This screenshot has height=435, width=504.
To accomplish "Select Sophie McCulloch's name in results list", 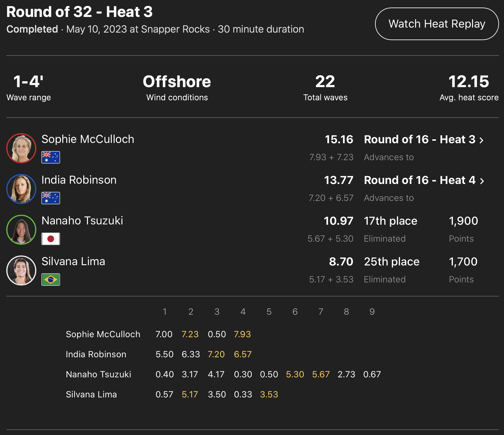I will (x=88, y=139).
